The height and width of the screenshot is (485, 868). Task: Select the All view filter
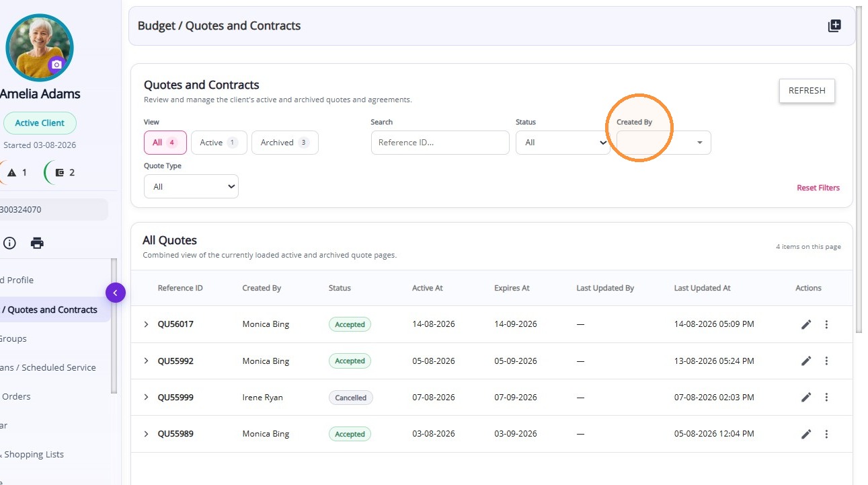click(x=165, y=143)
